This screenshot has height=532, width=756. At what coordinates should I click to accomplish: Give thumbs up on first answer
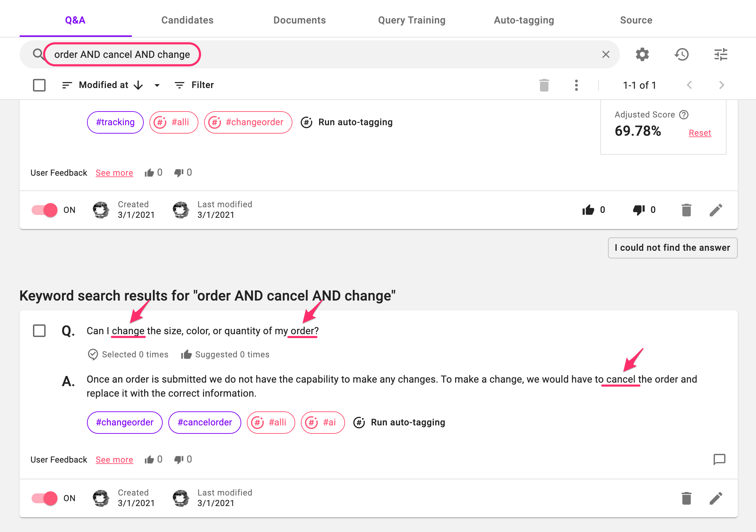(x=588, y=210)
